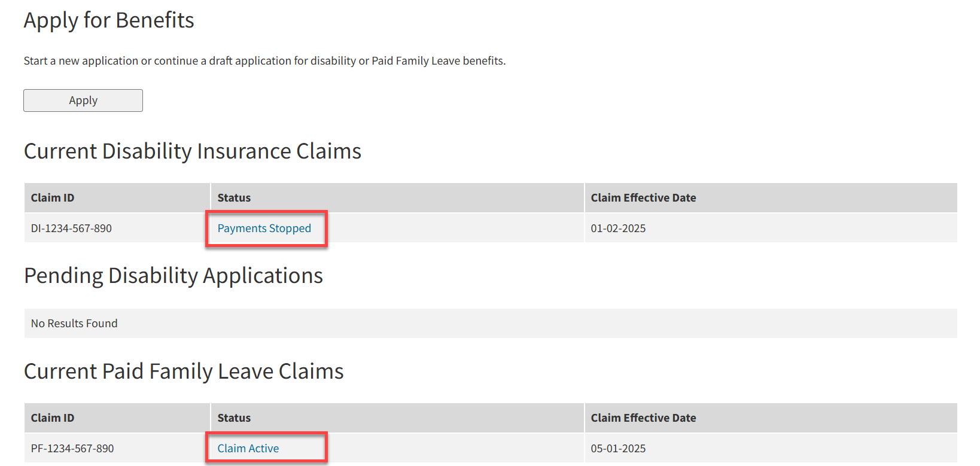The image size is (980, 466).
Task: Click the Current Disability Insurance Claims heading
Action: tap(193, 151)
